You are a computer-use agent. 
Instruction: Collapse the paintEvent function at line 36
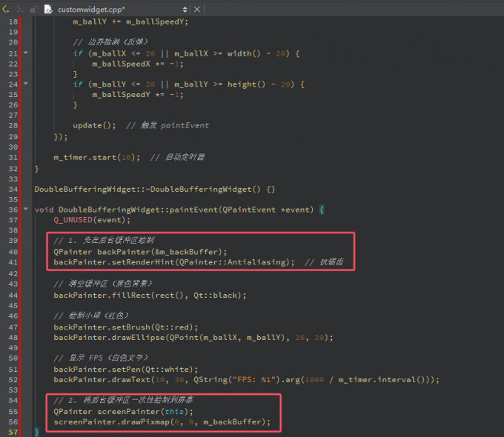tap(27, 210)
